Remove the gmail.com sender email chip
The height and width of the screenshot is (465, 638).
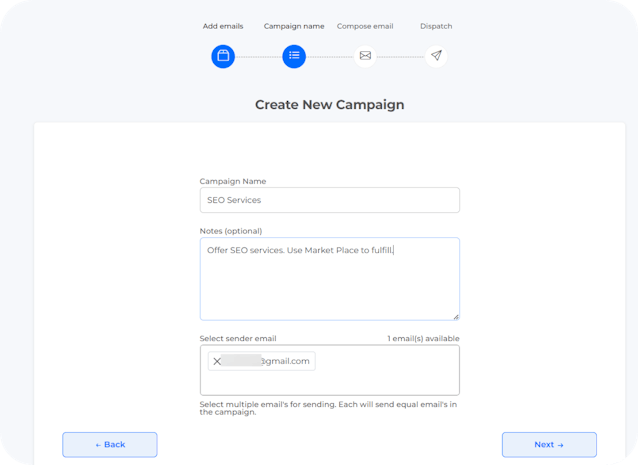(x=217, y=361)
